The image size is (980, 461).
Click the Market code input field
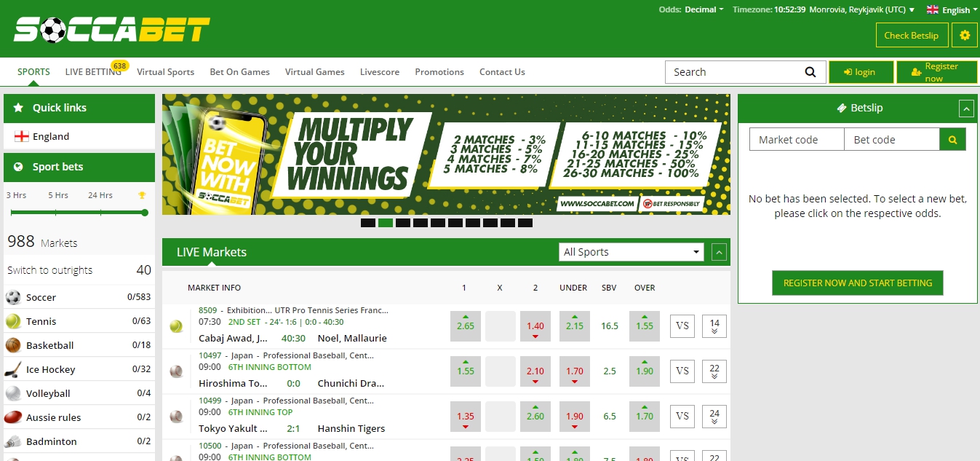[797, 139]
